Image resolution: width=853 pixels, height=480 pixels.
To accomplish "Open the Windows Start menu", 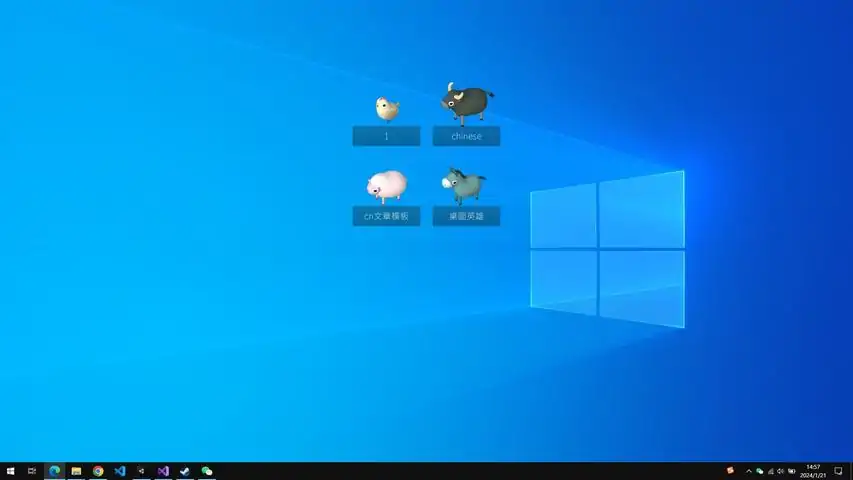I will point(10,471).
